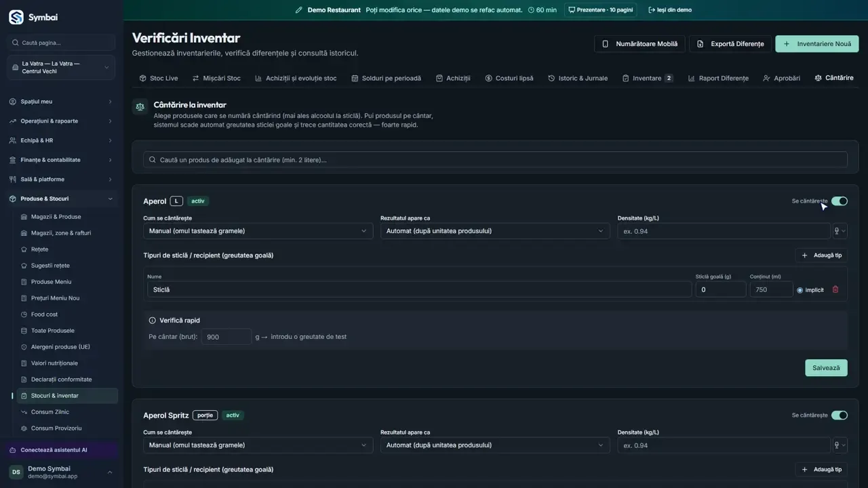The image size is (868, 488).
Task: Click the Symbai logo icon
Action: 16,17
